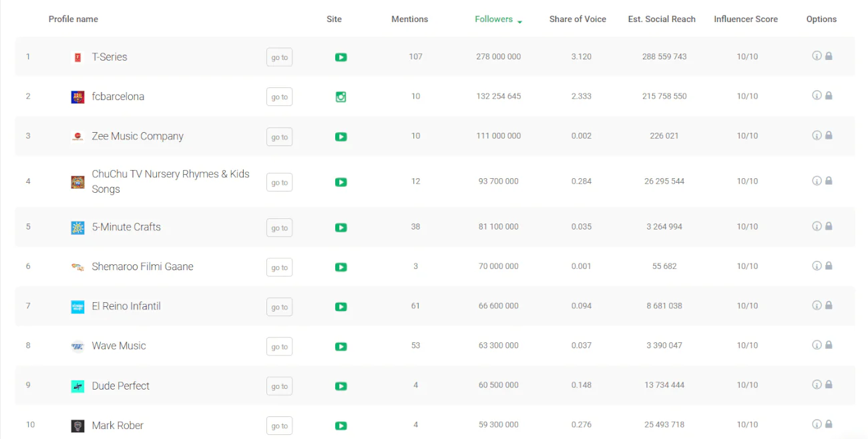Toggle Followers sort order arrow
This screenshot has width=868, height=439.
coord(519,21)
